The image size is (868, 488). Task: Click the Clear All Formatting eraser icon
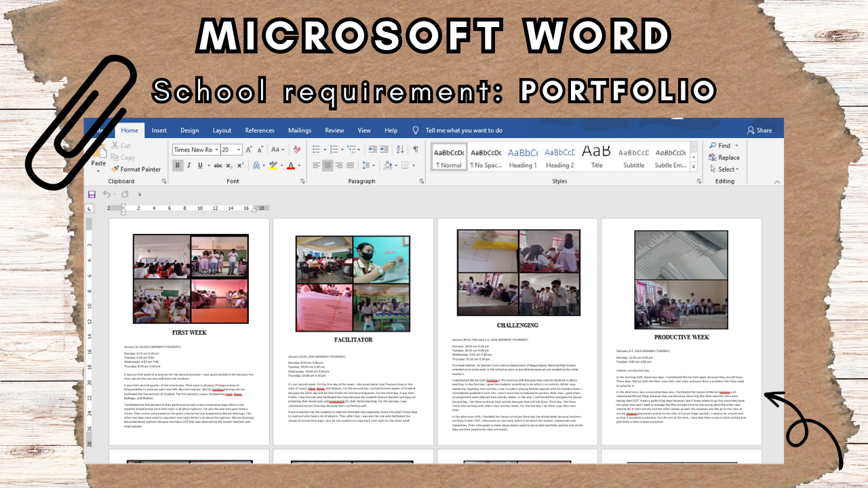click(296, 149)
